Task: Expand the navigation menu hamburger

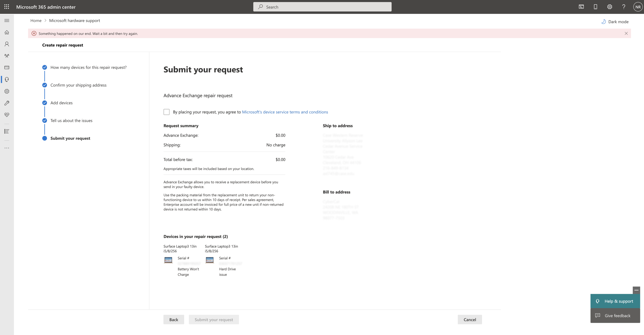Action: pyautogui.click(x=7, y=20)
